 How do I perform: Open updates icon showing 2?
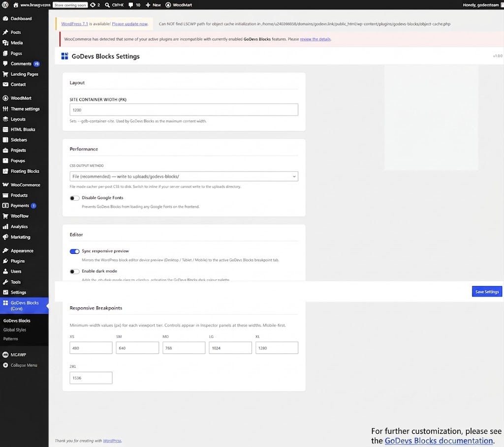[x=93, y=5]
